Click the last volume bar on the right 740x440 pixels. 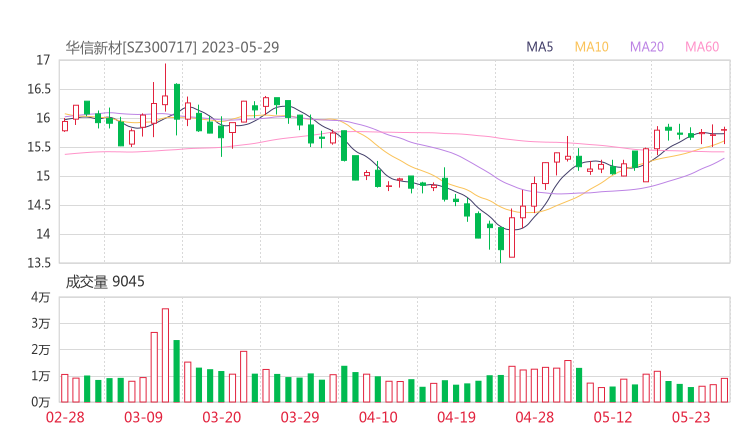(x=724, y=390)
